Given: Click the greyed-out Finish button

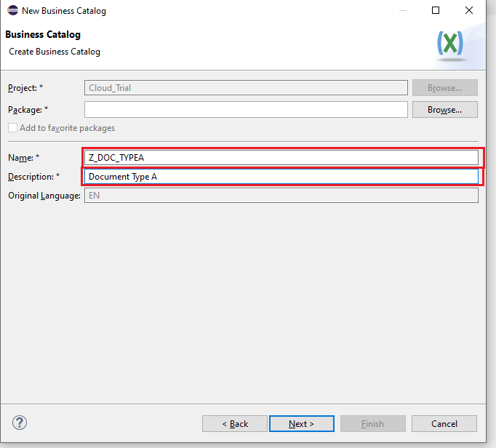Looking at the screenshot, I should coord(373,424).
